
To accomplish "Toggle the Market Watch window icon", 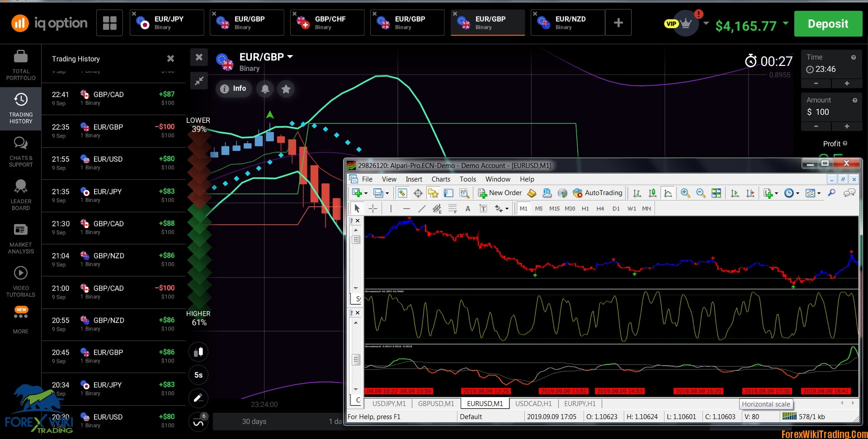I will [402, 193].
